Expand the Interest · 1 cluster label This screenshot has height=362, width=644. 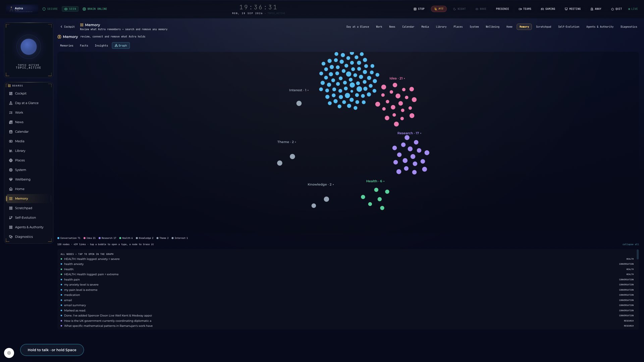299,90
